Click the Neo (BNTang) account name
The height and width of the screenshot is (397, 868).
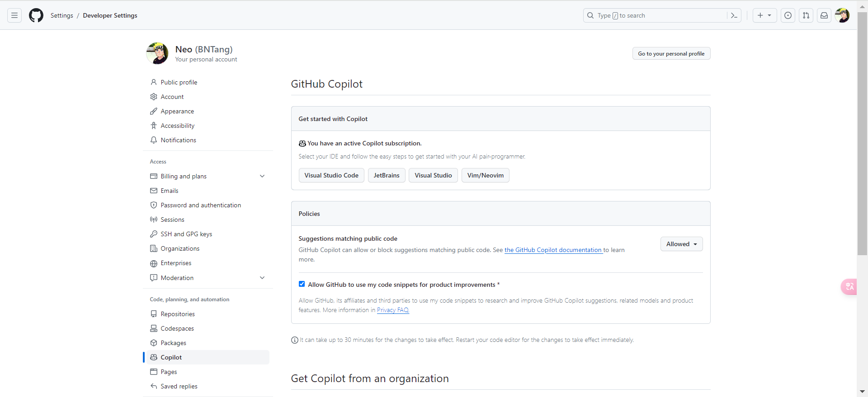coord(204,49)
